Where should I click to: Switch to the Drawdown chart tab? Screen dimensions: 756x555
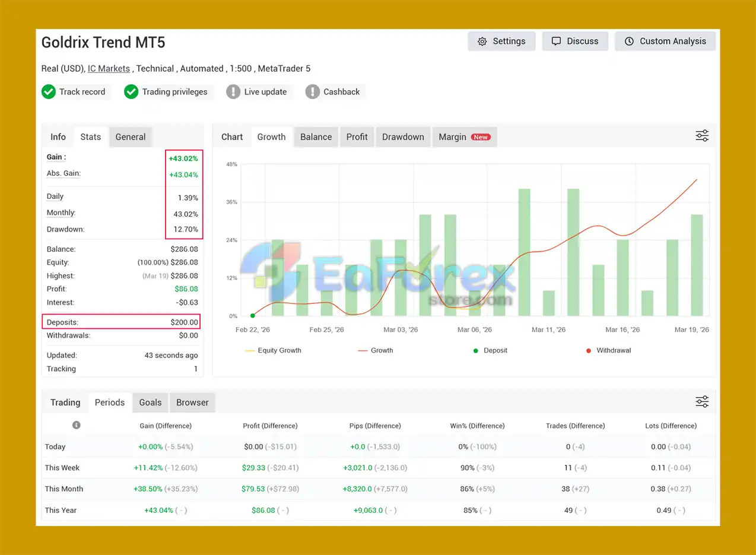(x=403, y=137)
